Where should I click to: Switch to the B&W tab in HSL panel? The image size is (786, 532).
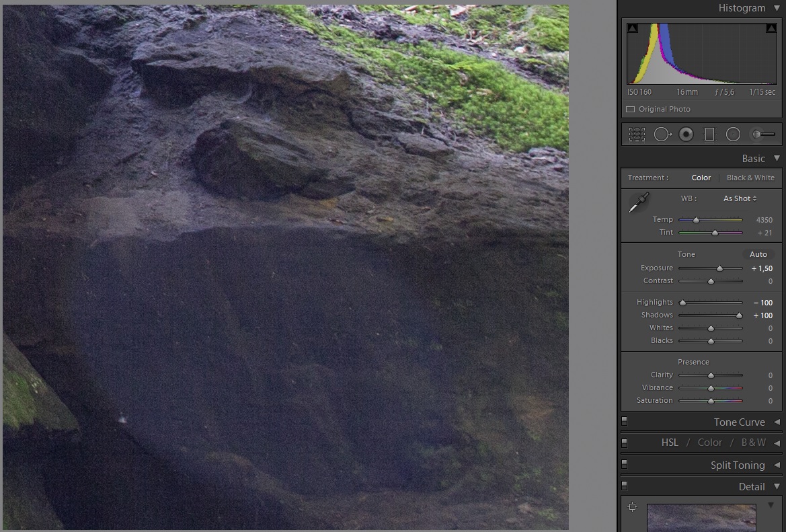(x=754, y=443)
